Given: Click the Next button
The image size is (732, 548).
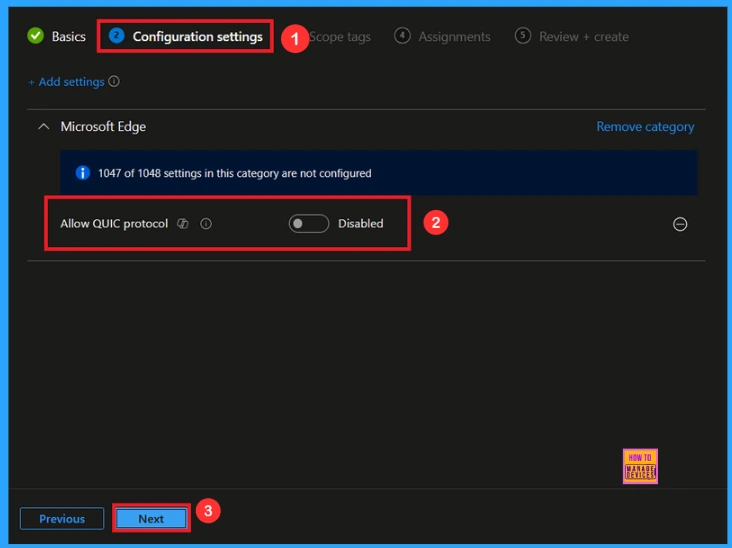Looking at the screenshot, I should pos(151,519).
